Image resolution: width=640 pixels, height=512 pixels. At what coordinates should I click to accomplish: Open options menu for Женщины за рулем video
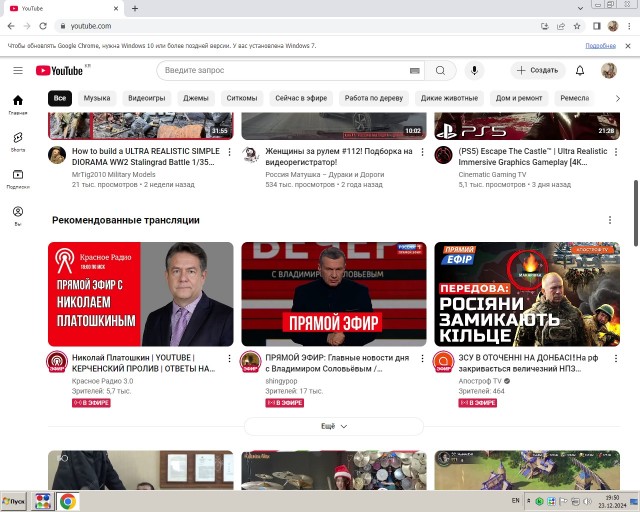(422, 152)
